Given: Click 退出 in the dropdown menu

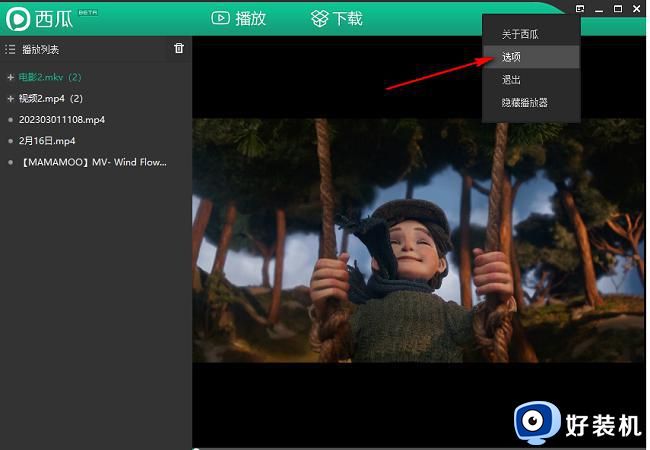Looking at the screenshot, I should tap(531, 80).
